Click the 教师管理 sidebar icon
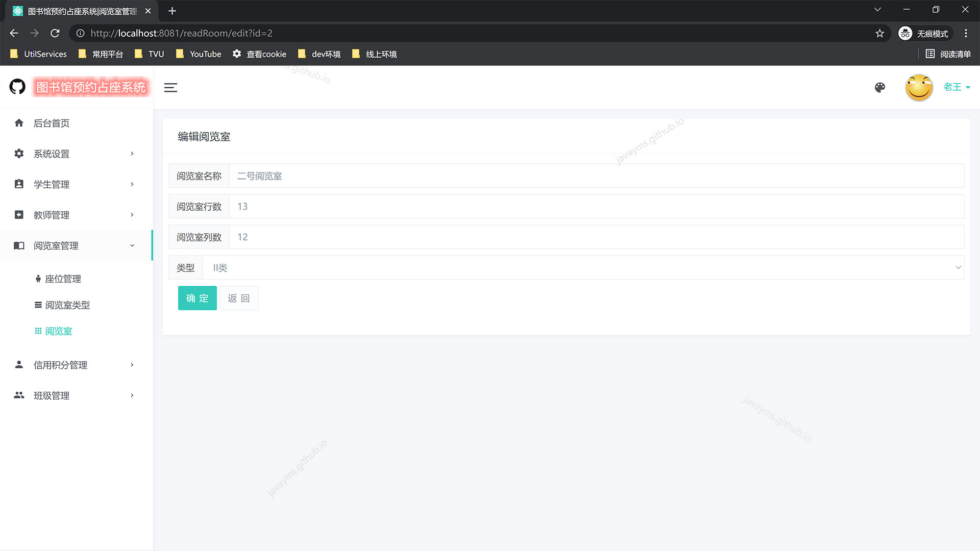The width and height of the screenshot is (980, 551). coord(19,215)
